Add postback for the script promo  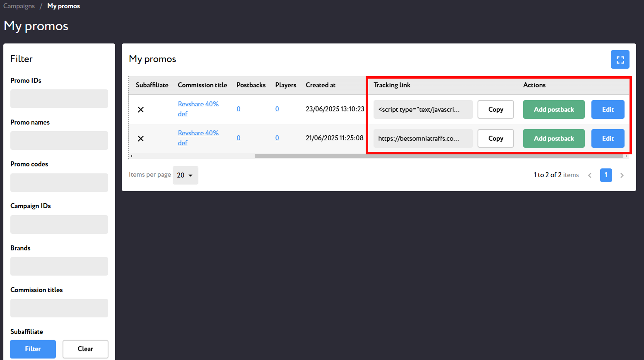tap(554, 109)
